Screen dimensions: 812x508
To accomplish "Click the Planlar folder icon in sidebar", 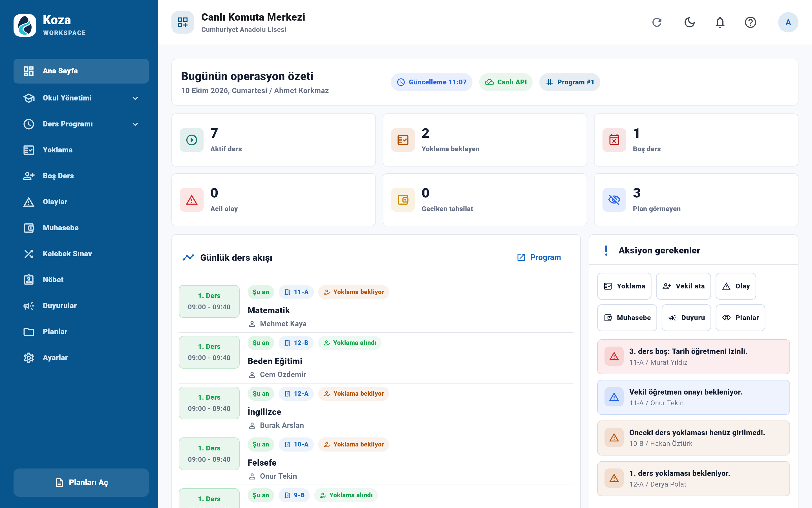I will [x=29, y=332].
